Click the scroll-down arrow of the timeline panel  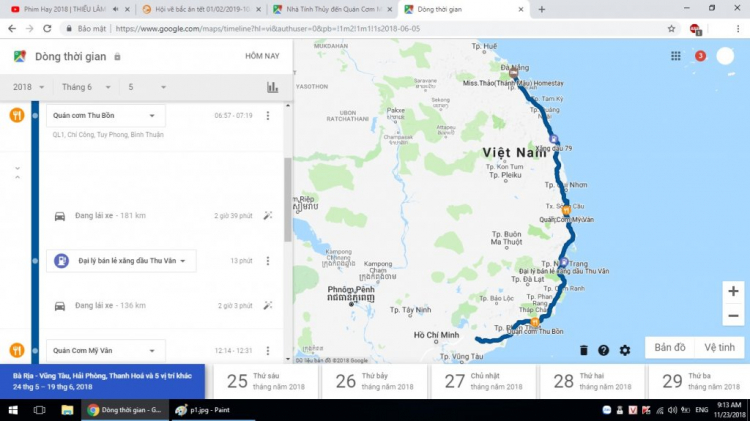[x=287, y=359]
